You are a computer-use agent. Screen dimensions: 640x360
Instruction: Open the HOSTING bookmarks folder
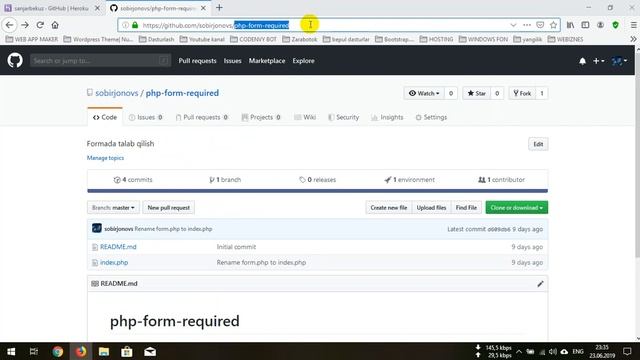pyautogui.click(x=436, y=39)
